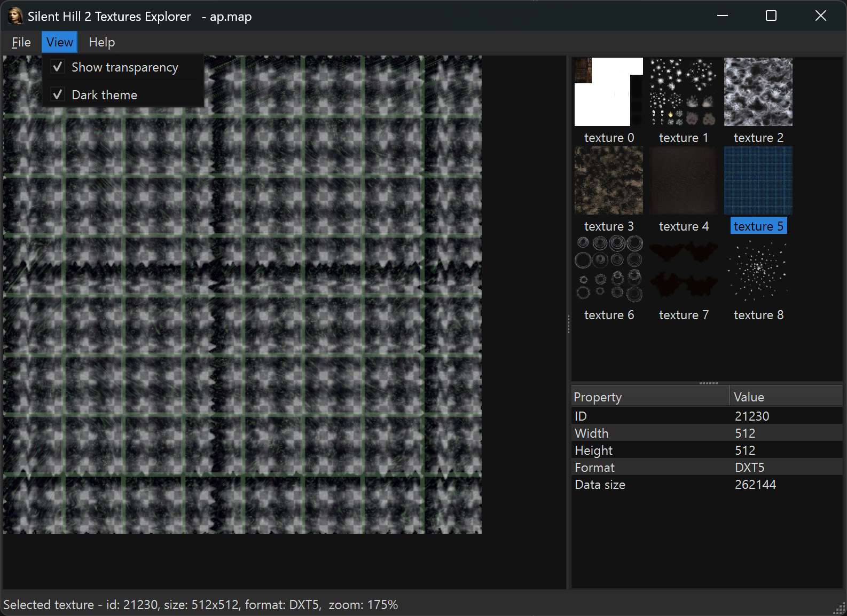Open the Help menu
The height and width of the screenshot is (616, 847).
(x=101, y=42)
